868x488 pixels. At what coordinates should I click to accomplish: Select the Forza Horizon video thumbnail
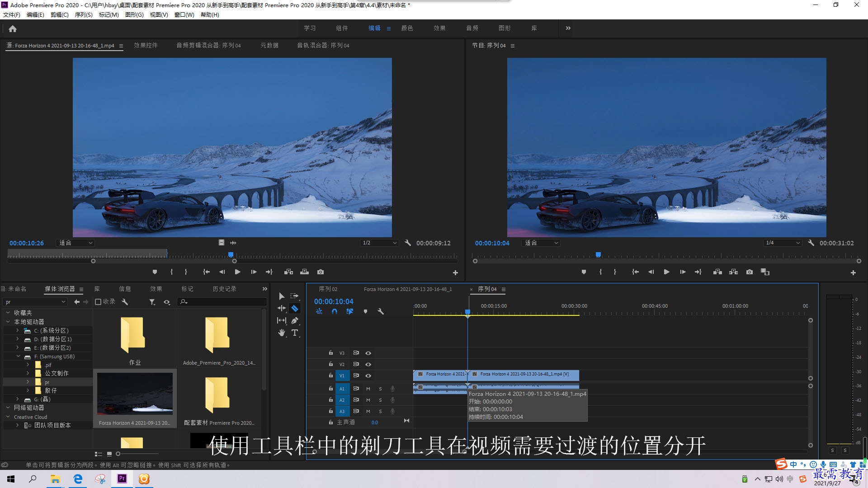[x=135, y=394]
